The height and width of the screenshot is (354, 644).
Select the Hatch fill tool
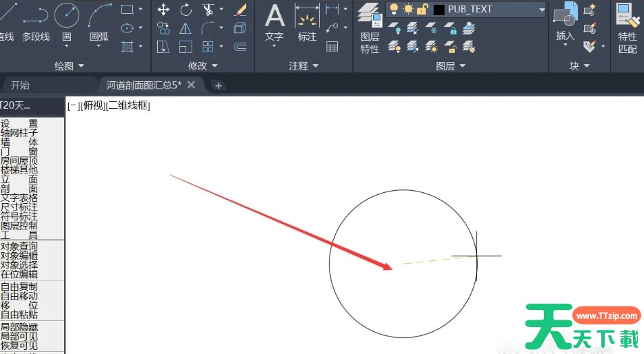[x=128, y=46]
